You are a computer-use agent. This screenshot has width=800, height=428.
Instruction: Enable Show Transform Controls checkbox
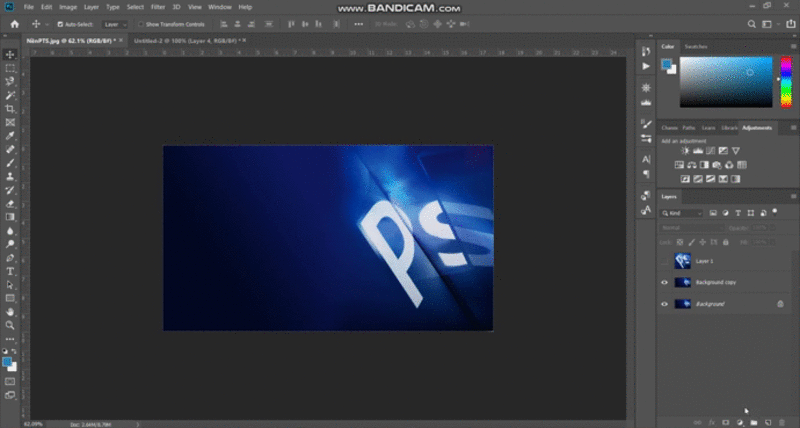(141, 24)
